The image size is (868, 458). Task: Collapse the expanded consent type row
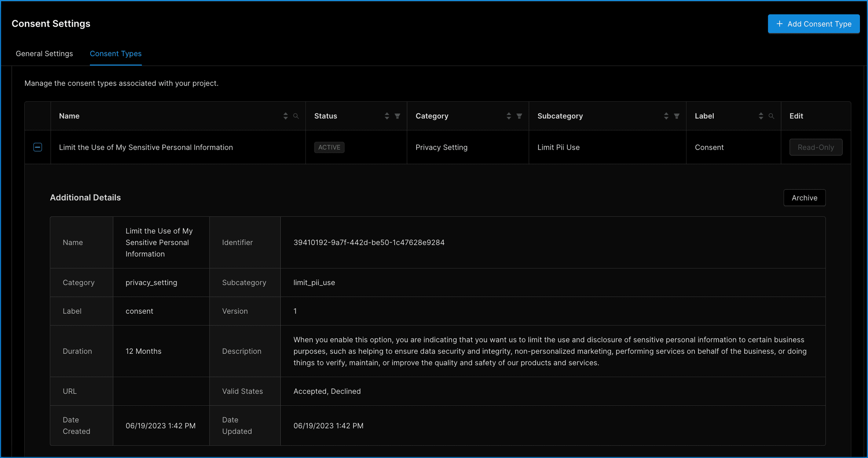(x=38, y=147)
